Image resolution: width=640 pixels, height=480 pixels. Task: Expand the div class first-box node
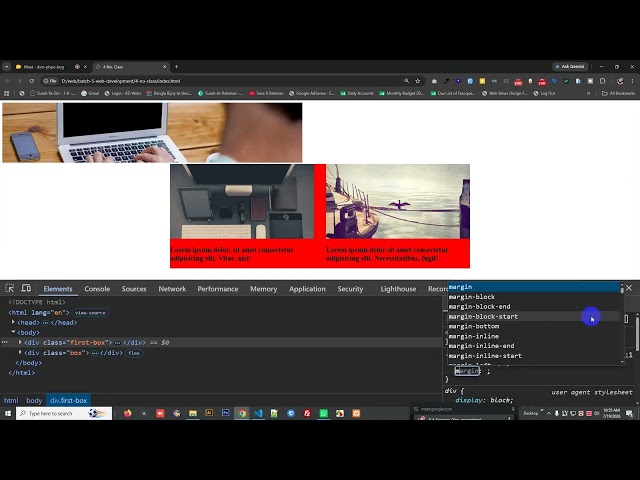(20, 342)
